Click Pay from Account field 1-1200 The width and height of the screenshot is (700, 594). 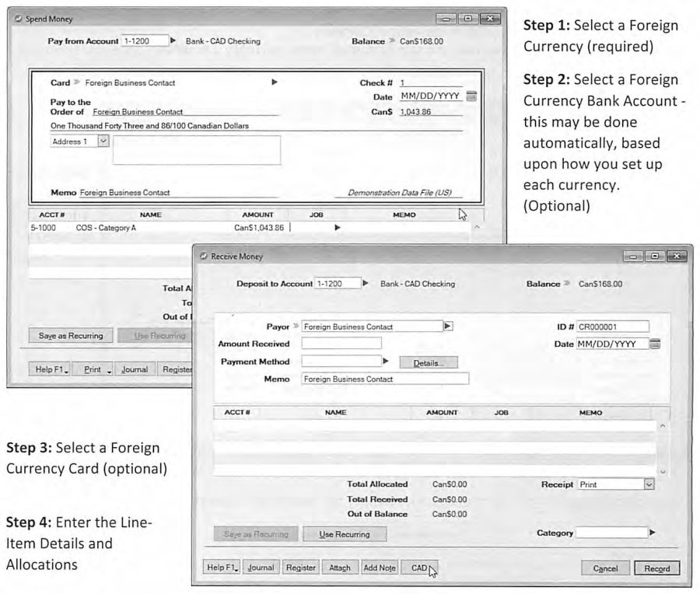point(145,40)
